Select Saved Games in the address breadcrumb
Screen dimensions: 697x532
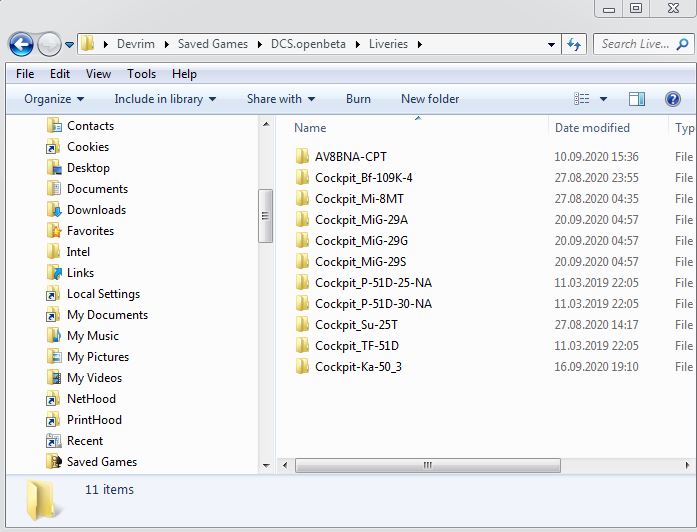pyautogui.click(x=212, y=44)
